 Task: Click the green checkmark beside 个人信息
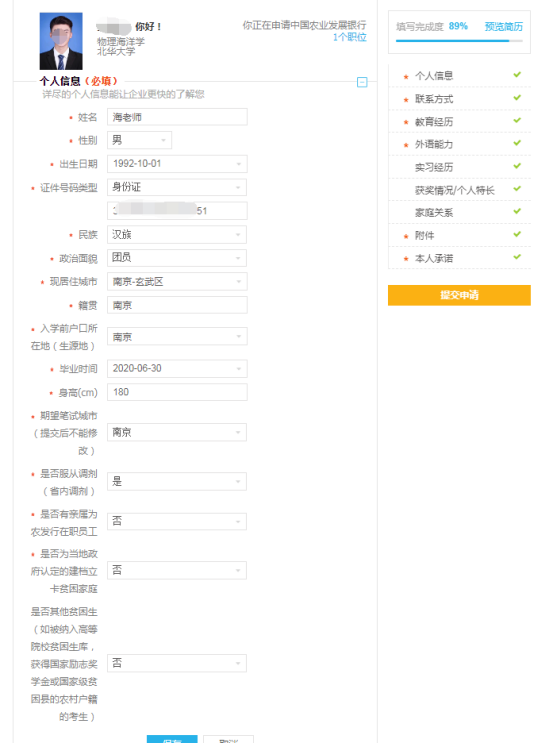point(517,74)
